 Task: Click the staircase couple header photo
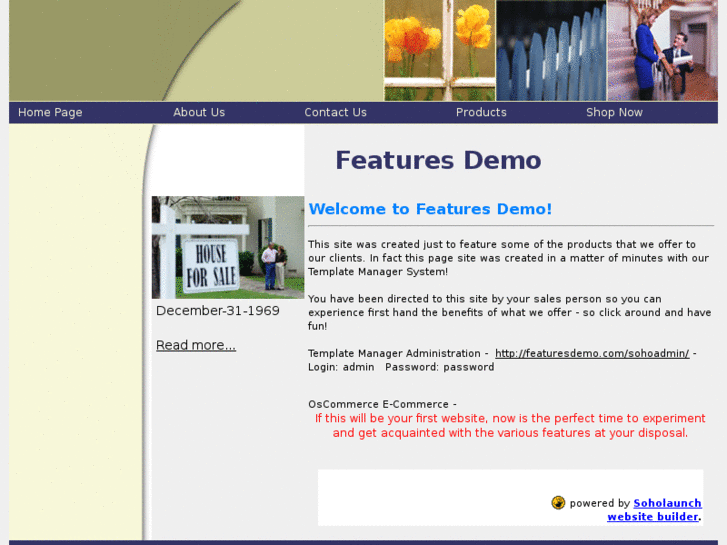click(663, 50)
